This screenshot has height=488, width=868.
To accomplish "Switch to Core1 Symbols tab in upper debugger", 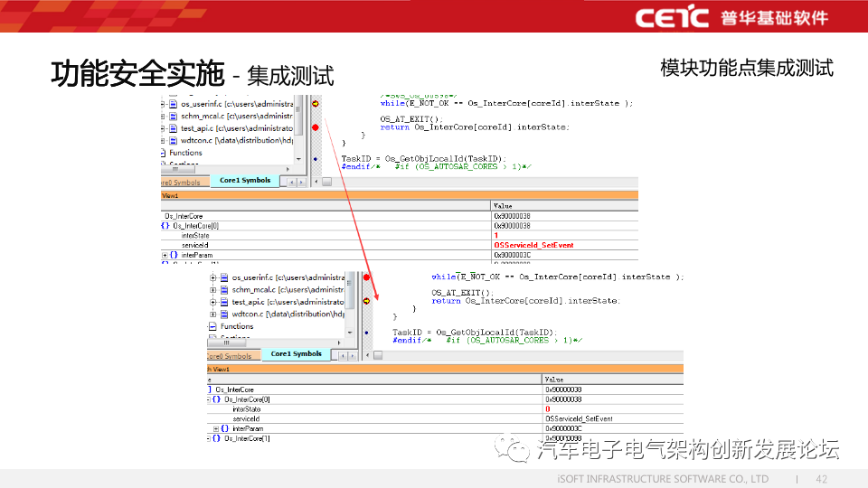I will [x=245, y=181].
